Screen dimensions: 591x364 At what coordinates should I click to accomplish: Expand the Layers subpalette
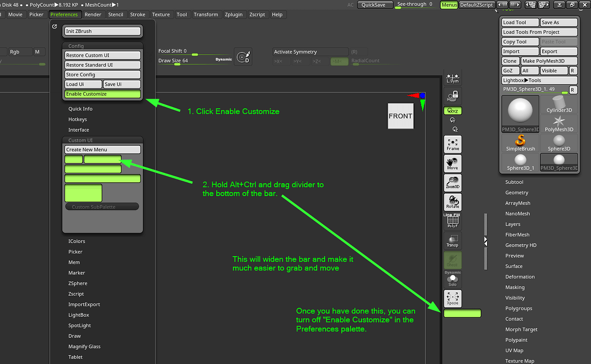513,224
